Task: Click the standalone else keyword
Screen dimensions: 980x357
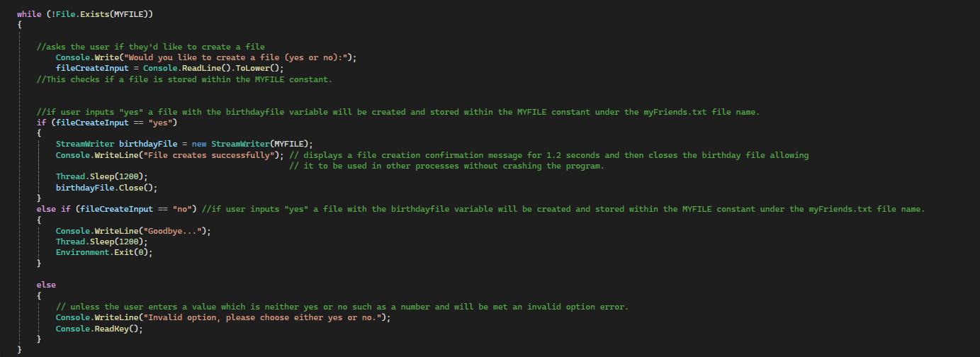Action: coord(46,285)
